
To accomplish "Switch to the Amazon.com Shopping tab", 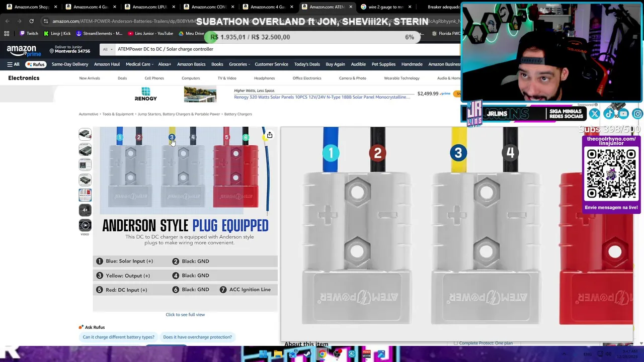I will click(x=31, y=7).
